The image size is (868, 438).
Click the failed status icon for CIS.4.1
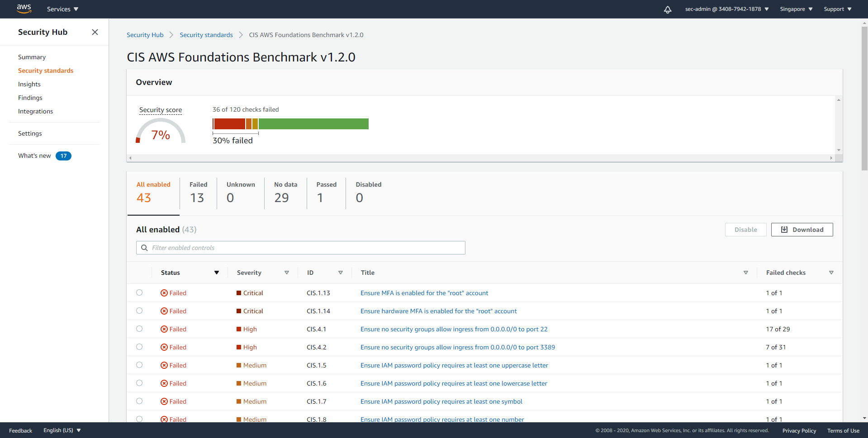[164, 329]
